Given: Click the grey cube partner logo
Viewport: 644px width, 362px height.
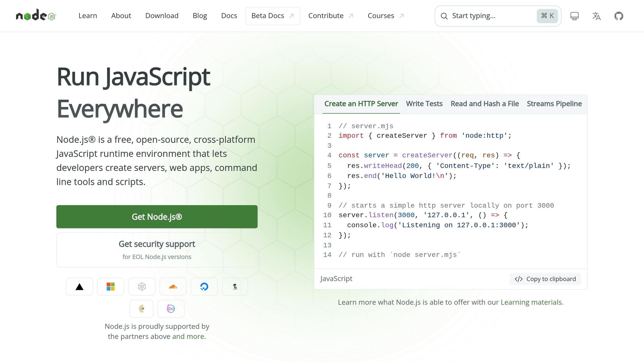Looking at the screenshot, I should click(142, 287).
